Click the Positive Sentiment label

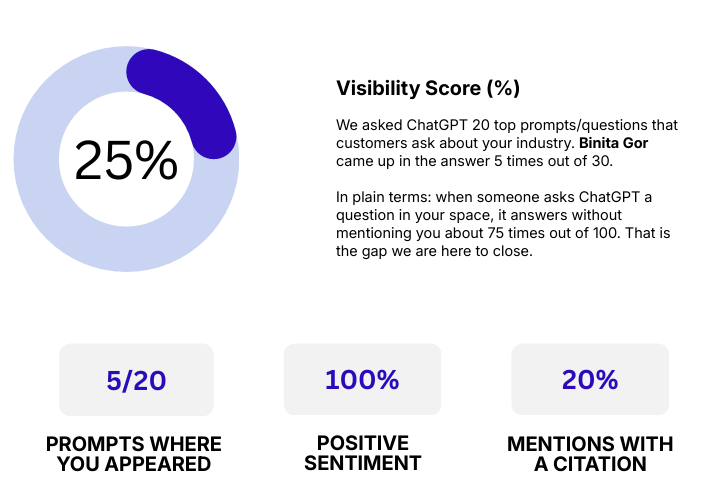[x=362, y=453]
